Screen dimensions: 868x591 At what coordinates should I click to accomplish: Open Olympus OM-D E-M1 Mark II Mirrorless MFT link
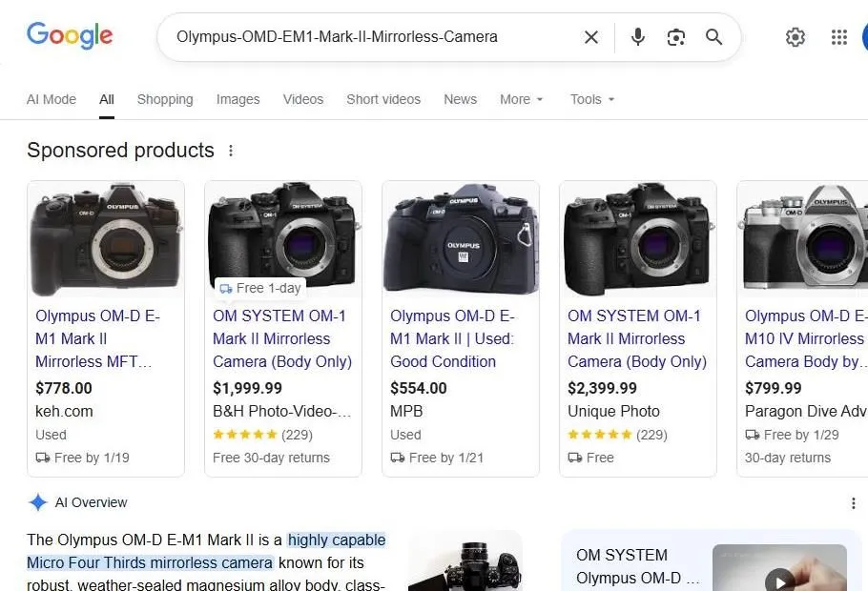[97, 338]
